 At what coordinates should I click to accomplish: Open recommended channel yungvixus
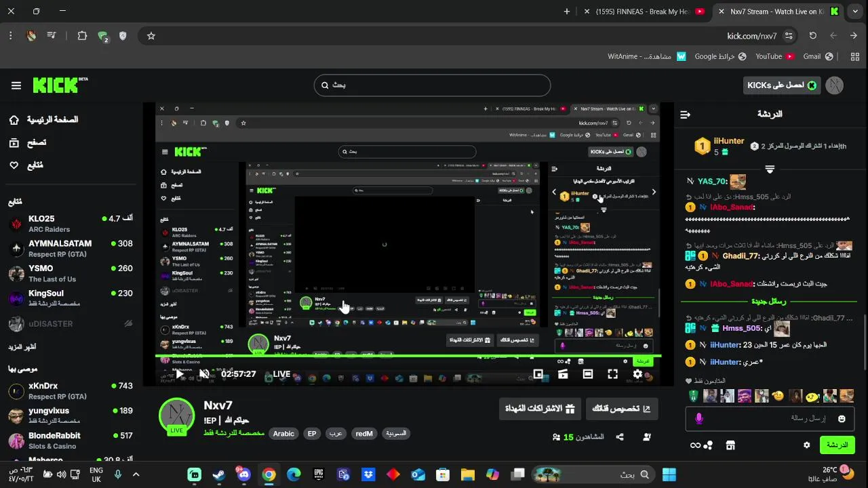[71, 415]
